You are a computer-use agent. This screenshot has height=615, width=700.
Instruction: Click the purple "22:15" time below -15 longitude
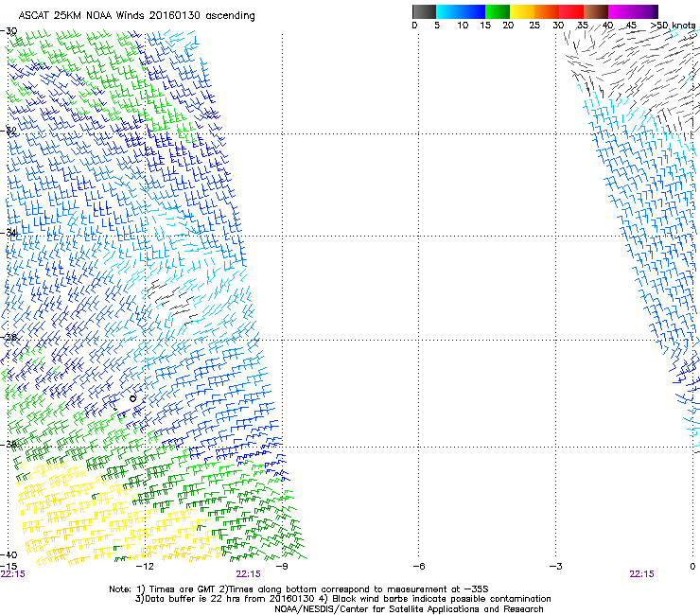click(x=13, y=574)
